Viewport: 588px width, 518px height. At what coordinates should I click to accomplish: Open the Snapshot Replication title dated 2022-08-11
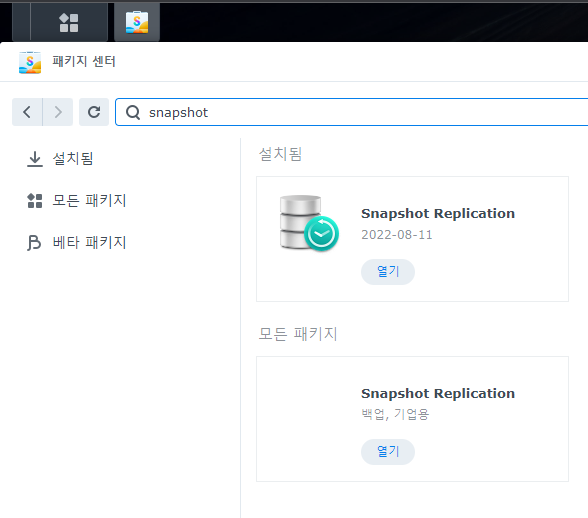click(438, 213)
